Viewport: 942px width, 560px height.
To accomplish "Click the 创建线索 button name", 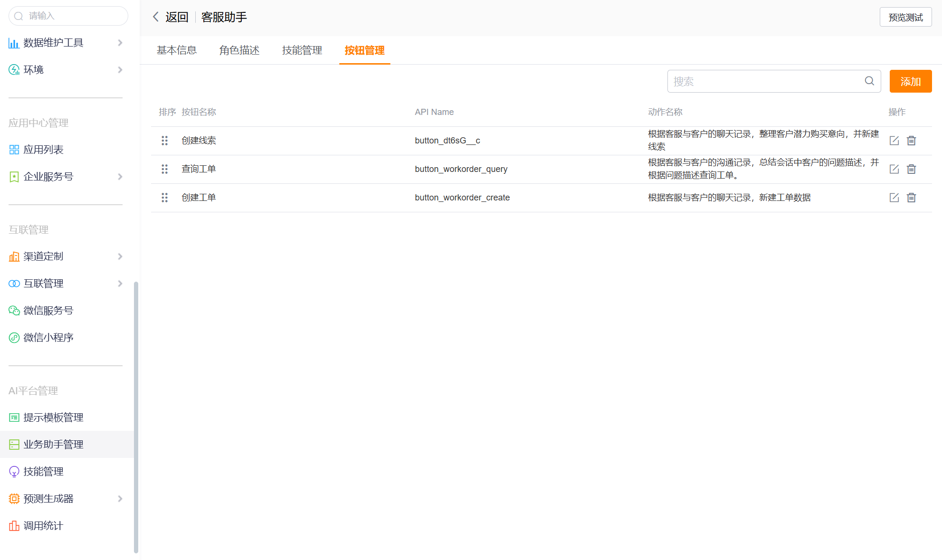I will pyautogui.click(x=199, y=141).
